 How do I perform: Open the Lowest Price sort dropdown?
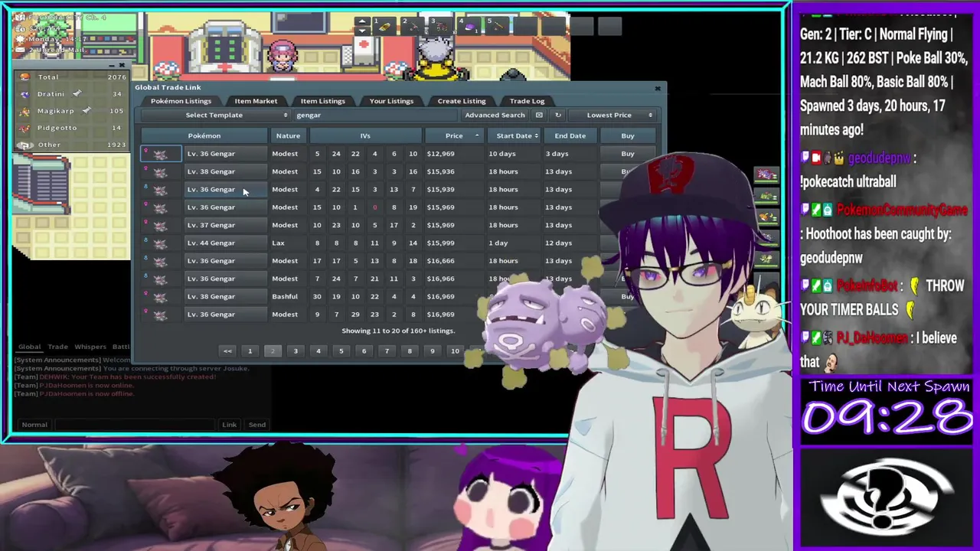click(x=611, y=115)
